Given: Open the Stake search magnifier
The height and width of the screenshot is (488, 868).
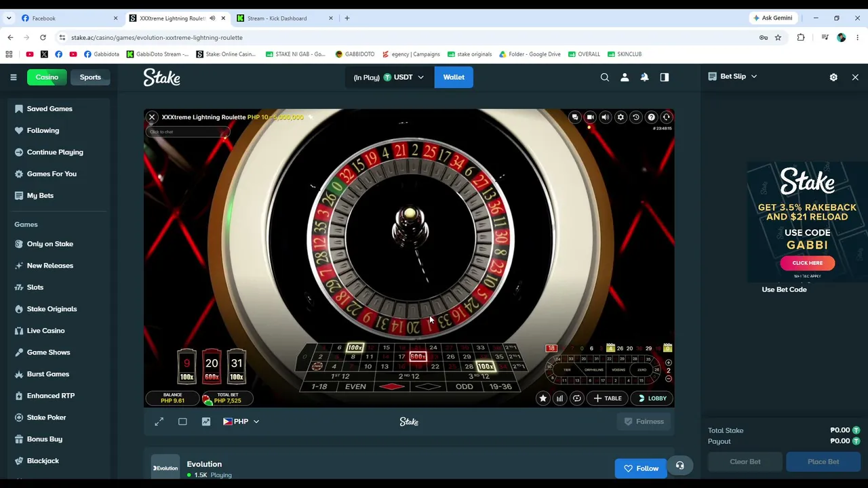Looking at the screenshot, I should [x=605, y=77].
